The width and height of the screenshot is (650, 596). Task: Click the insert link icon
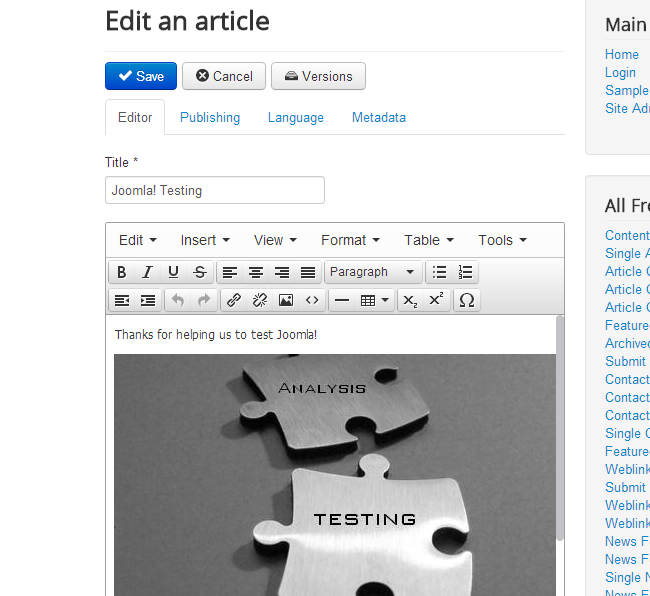coord(233,300)
